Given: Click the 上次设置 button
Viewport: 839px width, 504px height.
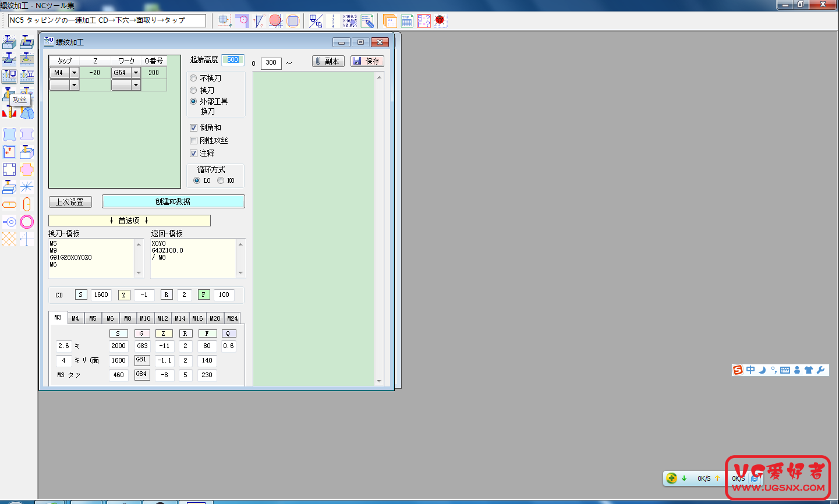Looking at the screenshot, I should tap(70, 202).
